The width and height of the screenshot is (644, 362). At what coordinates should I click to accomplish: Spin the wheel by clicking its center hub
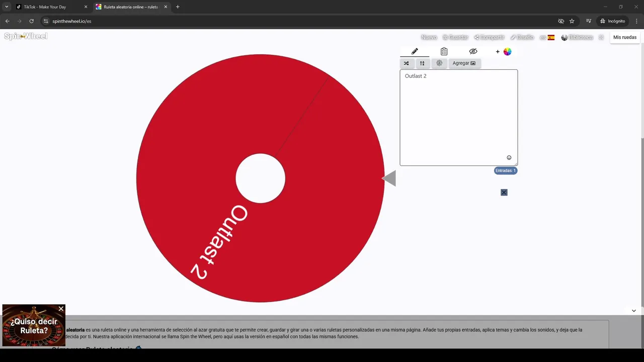coord(261,178)
